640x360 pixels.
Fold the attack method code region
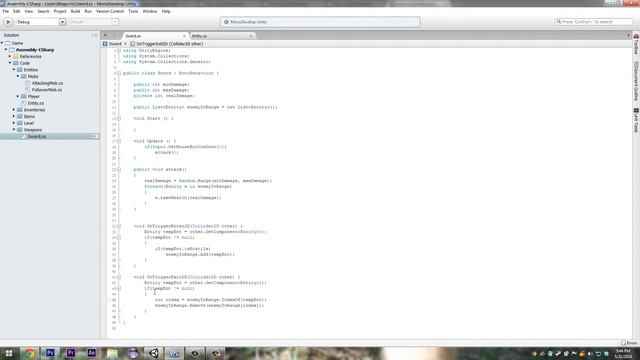pyautogui.click(x=119, y=169)
